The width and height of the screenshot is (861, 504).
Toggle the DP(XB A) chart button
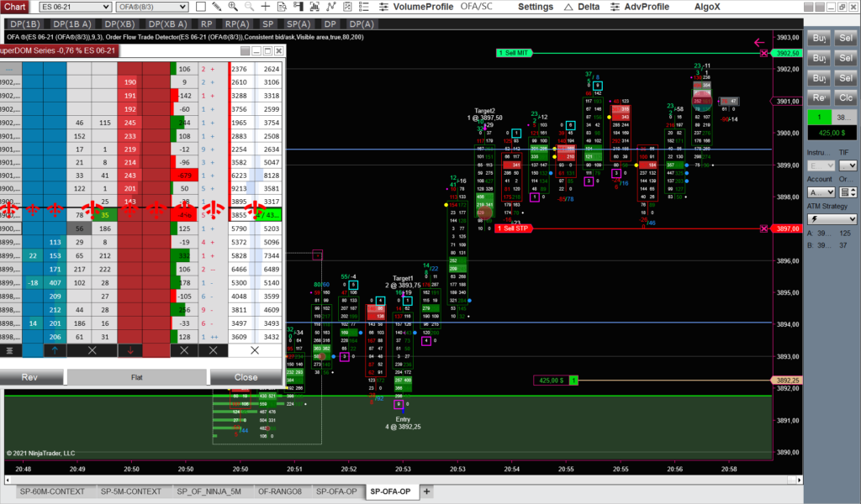tap(167, 24)
